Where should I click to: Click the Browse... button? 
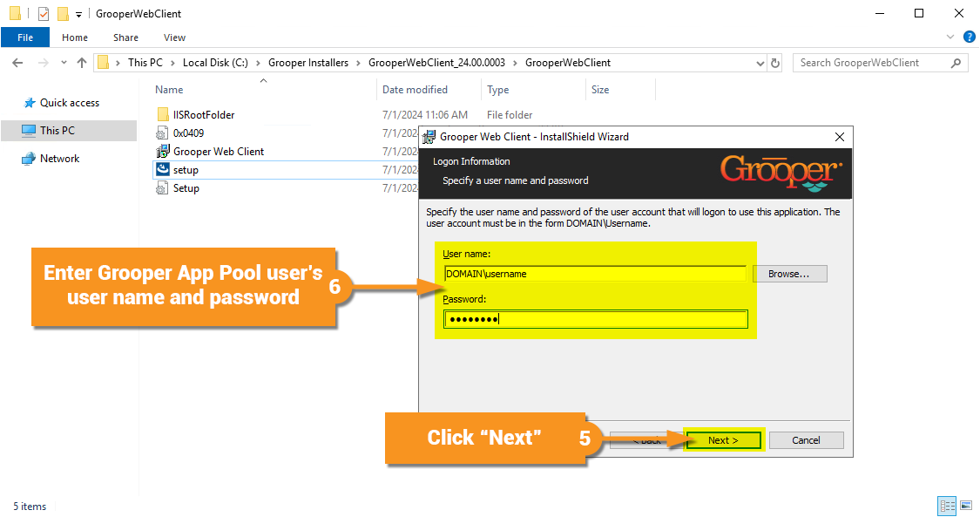789,274
